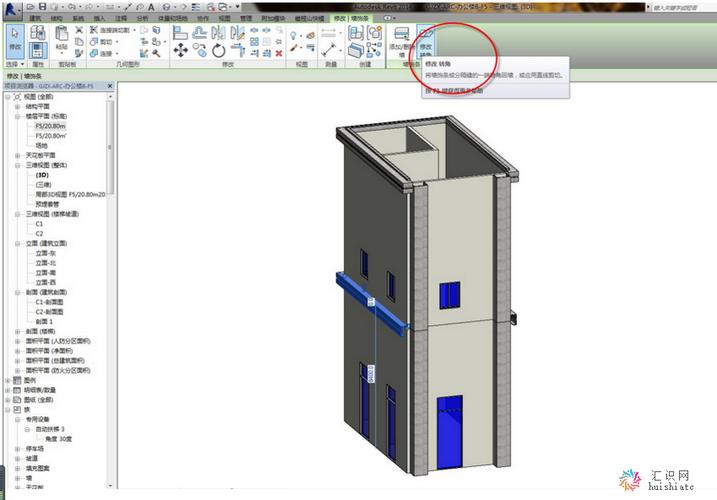Select the Rotate tool
Viewport: 717px width, 500px height.
pyautogui.click(x=219, y=50)
